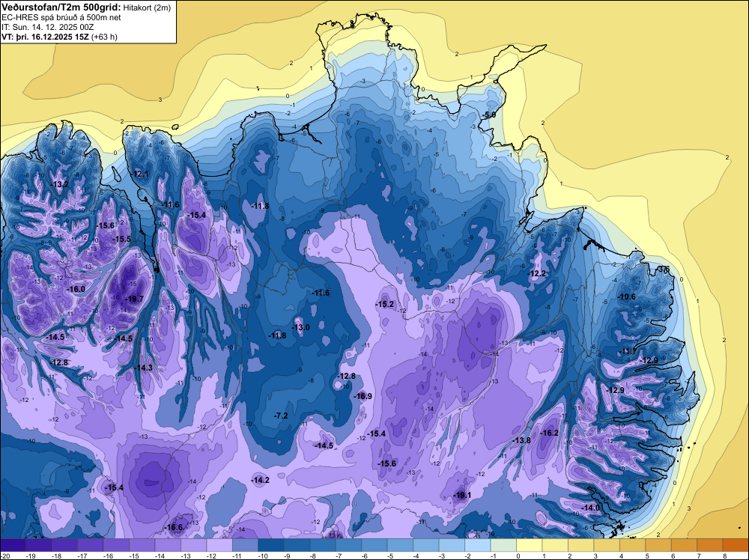This screenshot has width=749, height=560.
Task: Click the -13.8 temperature value
Action: click(x=521, y=440)
